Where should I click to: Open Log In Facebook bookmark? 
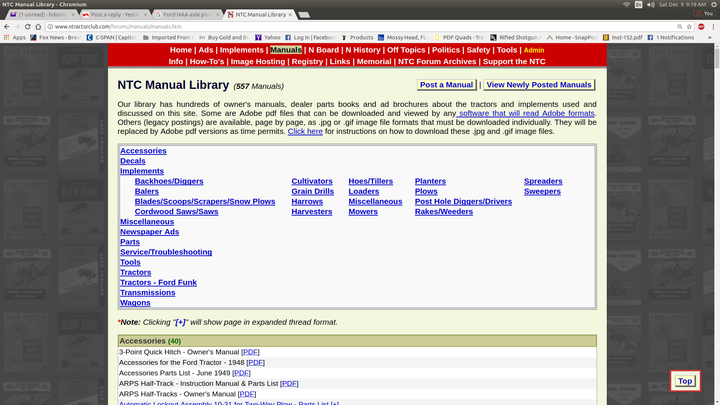[310, 38]
